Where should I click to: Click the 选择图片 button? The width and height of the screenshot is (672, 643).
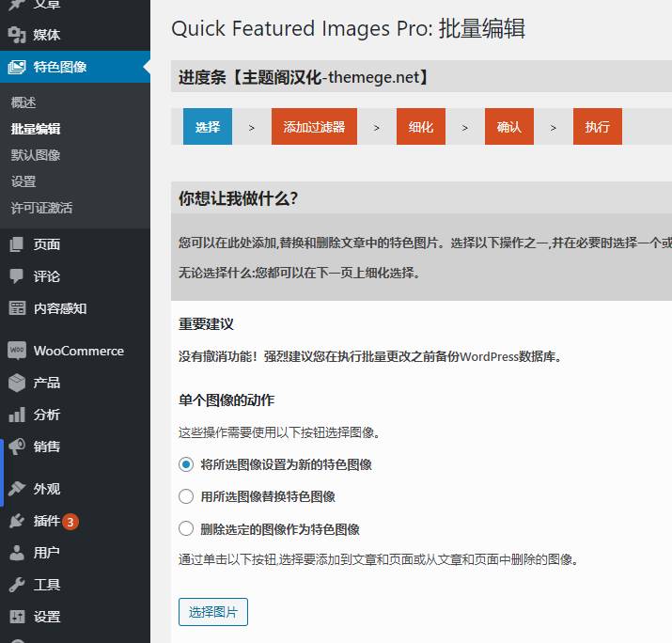pyautogui.click(x=213, y=612)
